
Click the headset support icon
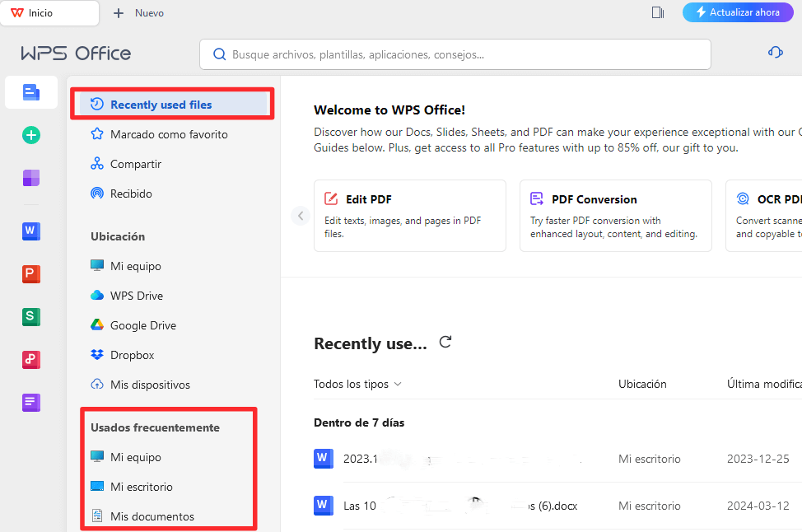point(776,52)
